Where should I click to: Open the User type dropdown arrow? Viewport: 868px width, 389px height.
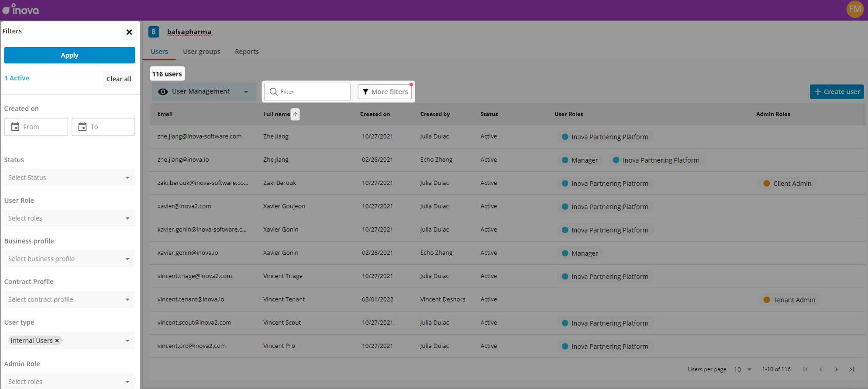pyautogui.click(x=127, y=340)
